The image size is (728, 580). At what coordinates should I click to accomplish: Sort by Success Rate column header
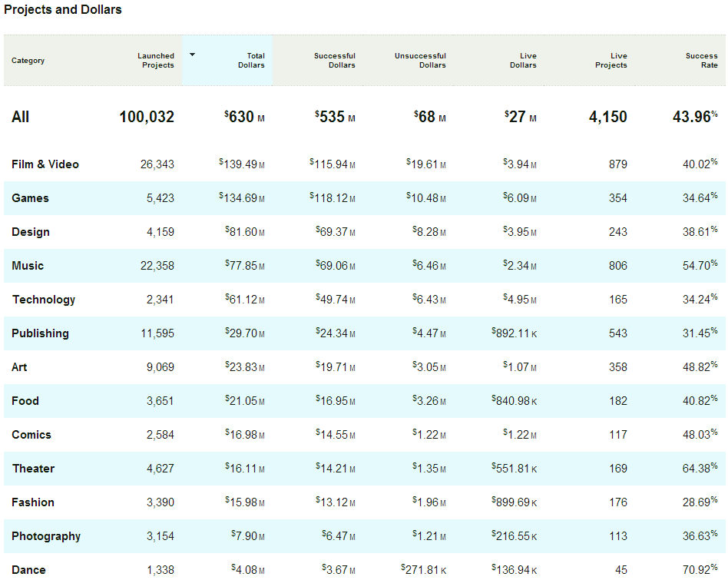tap(702, 61)
